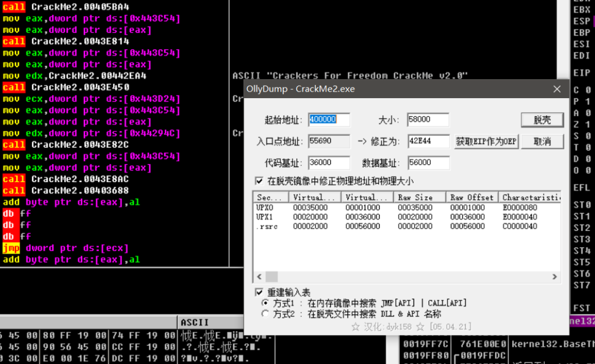
Task: Click the EBP register label
Action: coord(582,33)
